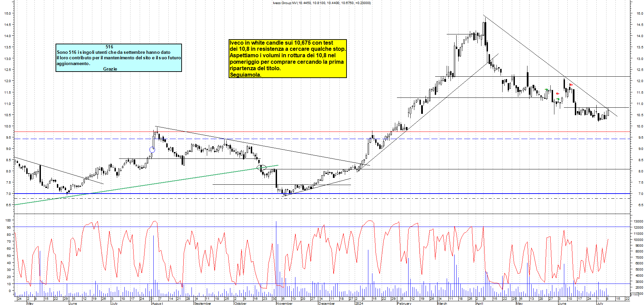Click the November label on date axis
The height and width of the screenshot is (305, 644).
click(x=285, y=303)
